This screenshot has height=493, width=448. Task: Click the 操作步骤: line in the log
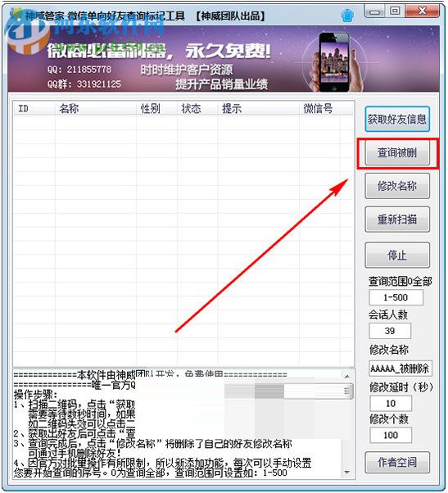(x=35, y=395)
